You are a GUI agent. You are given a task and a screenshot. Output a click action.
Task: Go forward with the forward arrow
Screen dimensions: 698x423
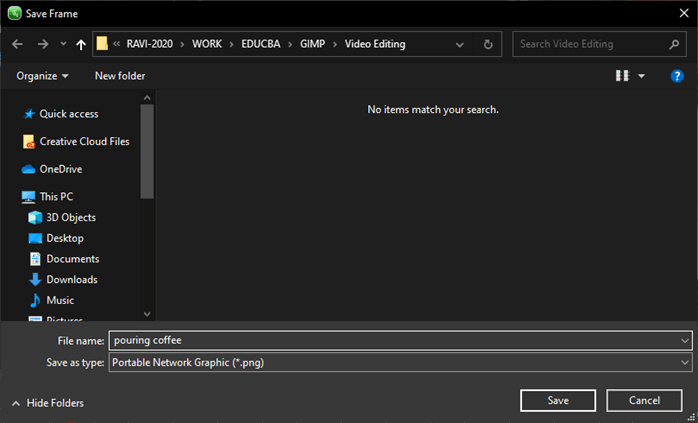coord(43,44)
